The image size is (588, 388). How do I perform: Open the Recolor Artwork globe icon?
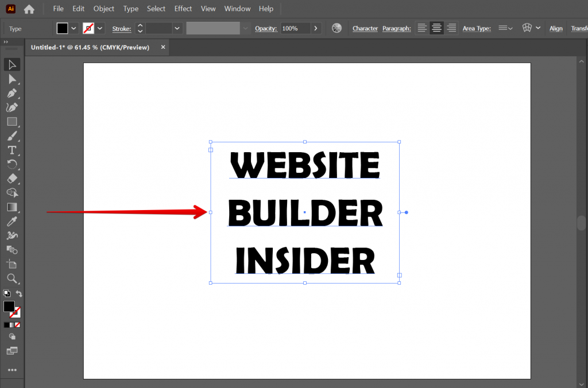[336, 28]
